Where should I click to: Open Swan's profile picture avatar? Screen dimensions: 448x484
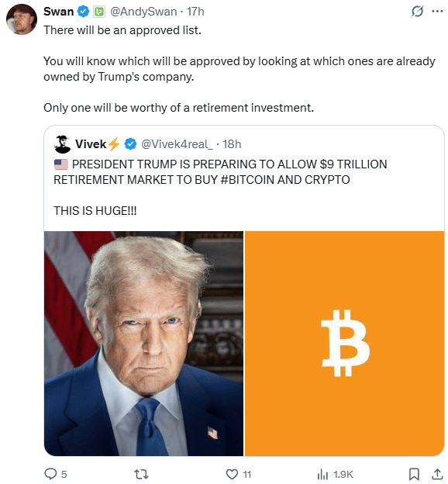(22, 19)
